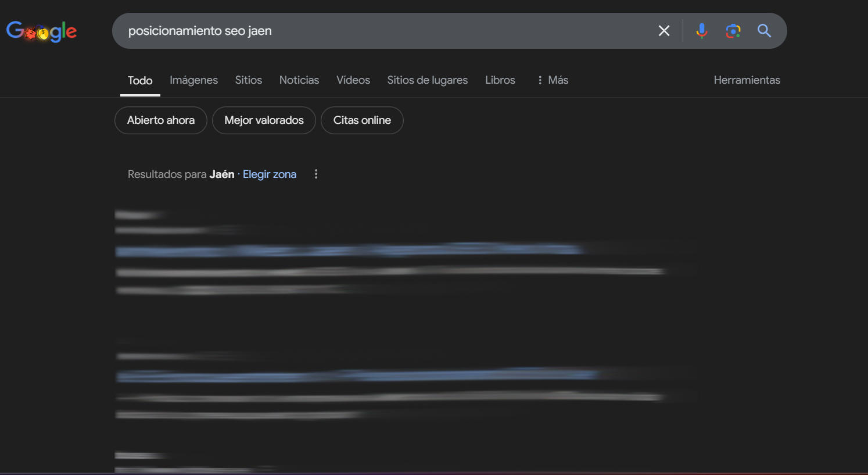
Task: Open the Más overflow menu icon
Action: [x=539, y=80]
